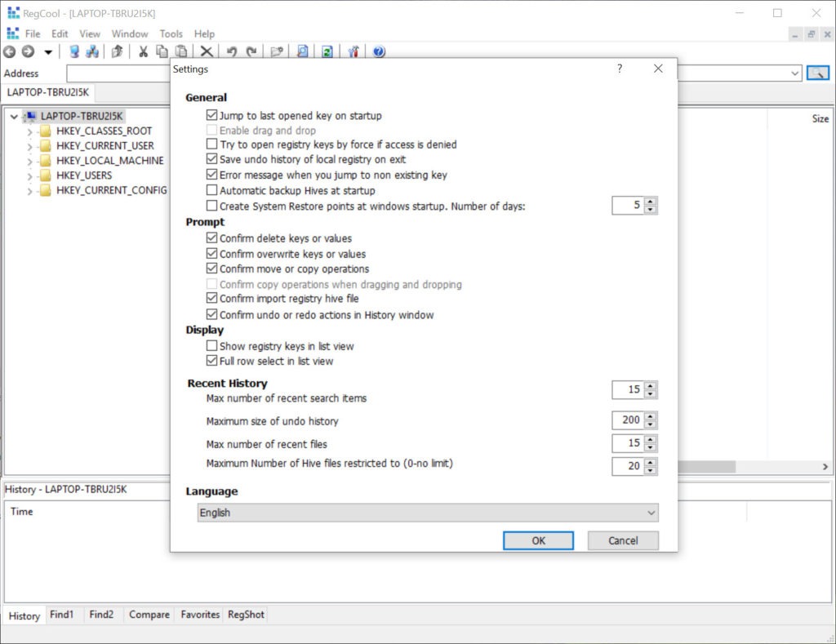Click the address bar search go button
This screenshot has width=836, height=644.
tap(817, 73)
